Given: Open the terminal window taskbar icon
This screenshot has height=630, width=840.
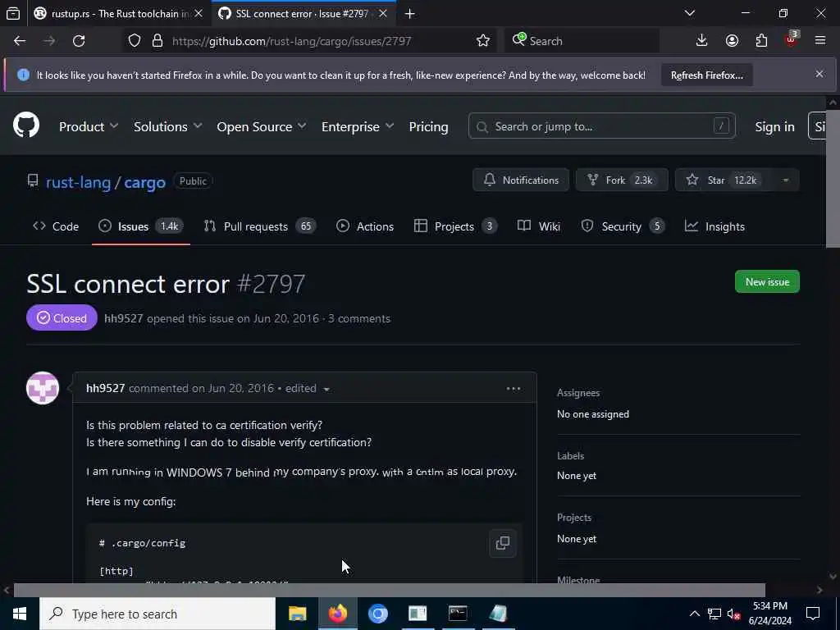Looking at the screenshot, I should (x=458, y=614).
